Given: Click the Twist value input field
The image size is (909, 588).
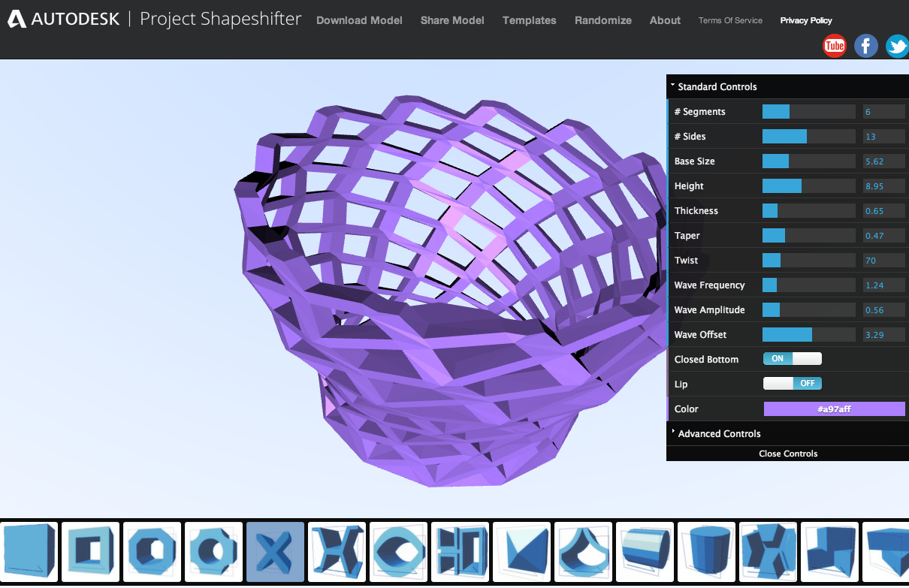Looking at the screenshot, I should coord(883,261).
